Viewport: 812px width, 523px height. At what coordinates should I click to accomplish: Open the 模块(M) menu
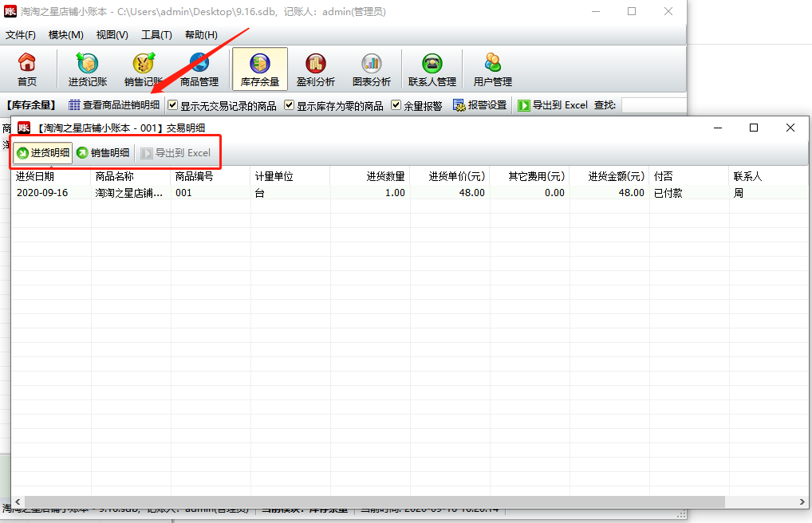point(65,35)
